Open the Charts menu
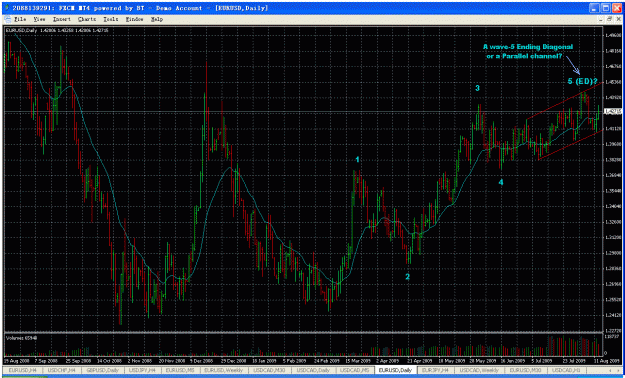The image size is (625, 378). pyautogui.click(x=86, y=19)
